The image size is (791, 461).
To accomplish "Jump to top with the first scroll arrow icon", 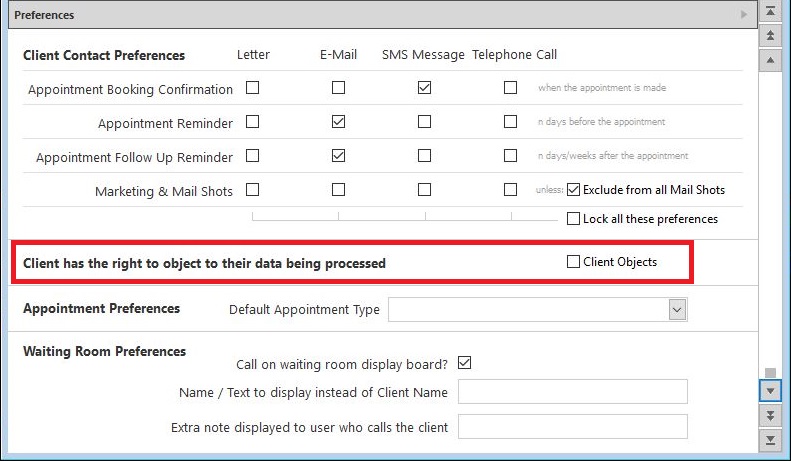I will [x=770, y=11].
